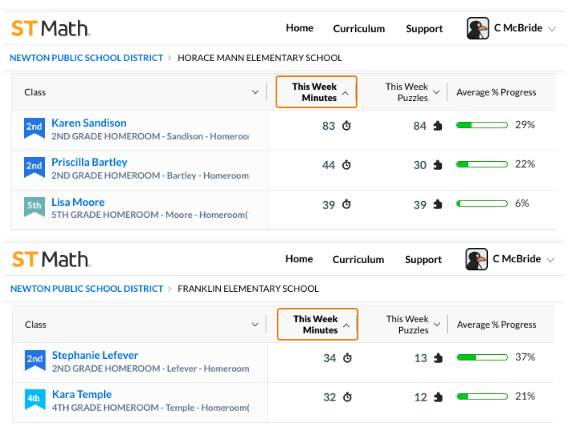Open Stephanie Lefever's class
575x431 pixels.
(x=95, y=355)
